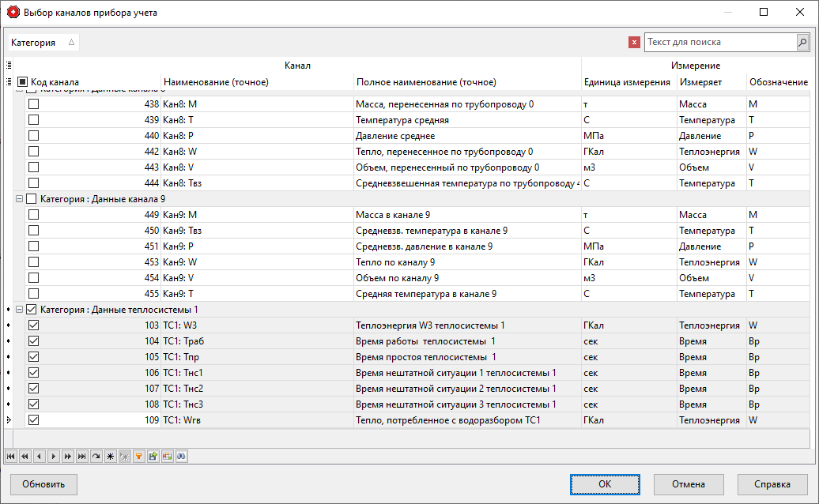Jump to the first record in navigator
Viewport: 819px width, 504px height.
[x=10, y=456]
